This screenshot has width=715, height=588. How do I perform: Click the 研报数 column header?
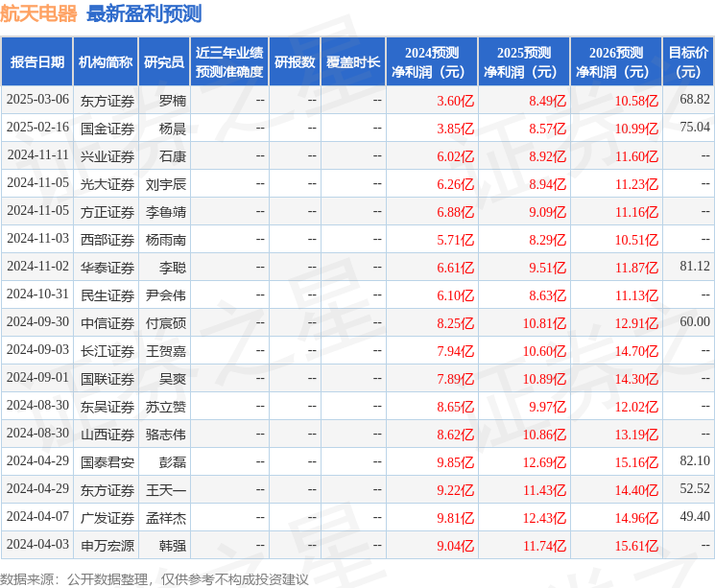click(x=295, y=62)
